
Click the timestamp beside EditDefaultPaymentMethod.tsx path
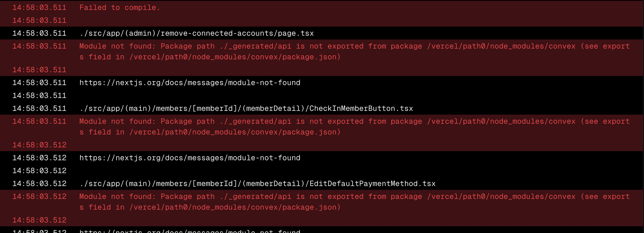click(39, 184)
